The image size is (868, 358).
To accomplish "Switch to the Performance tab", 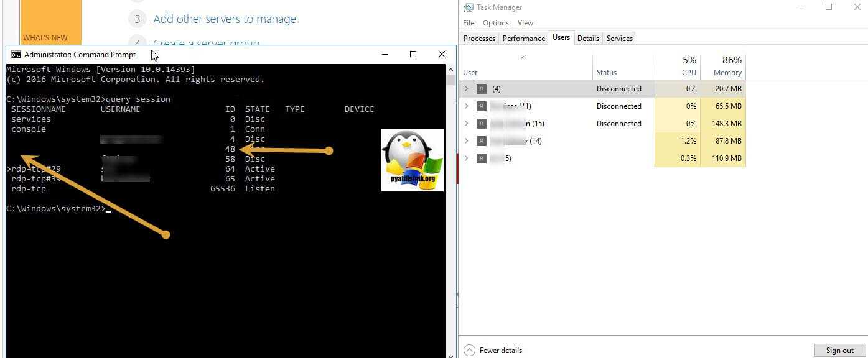I will pos(523,39).
